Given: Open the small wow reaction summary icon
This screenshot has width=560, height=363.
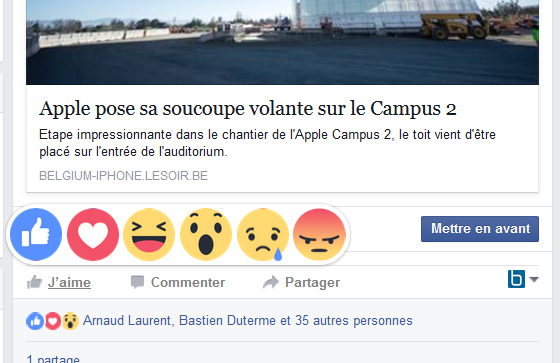Looking at the screenshot, I should point(71,321).
